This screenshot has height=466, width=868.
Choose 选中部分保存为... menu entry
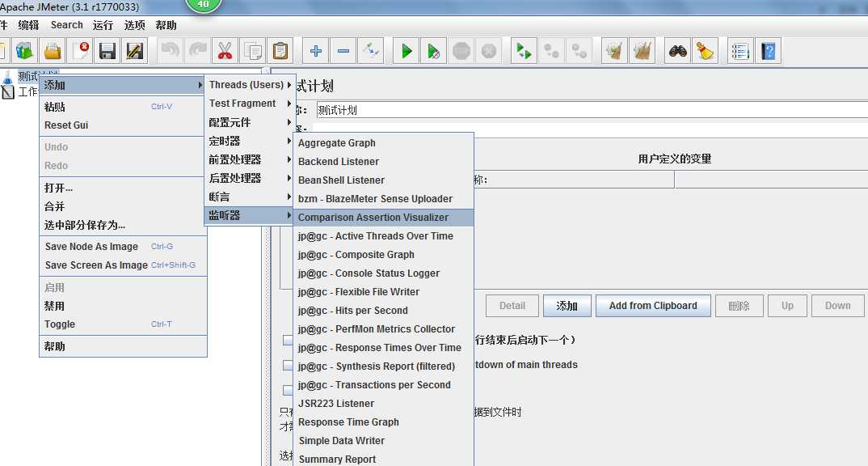(x=122, y=225)
